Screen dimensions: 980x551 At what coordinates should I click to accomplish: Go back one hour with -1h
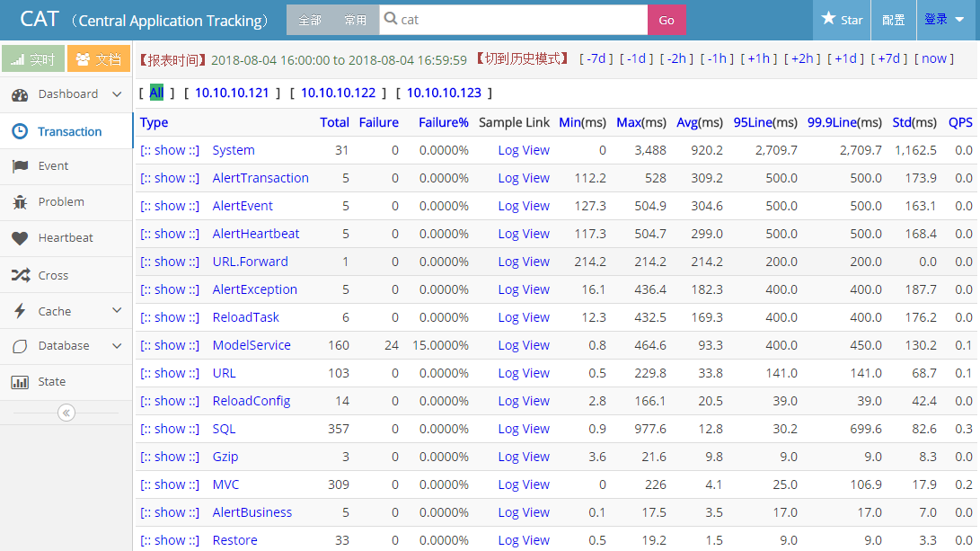(x=717, y=58)
